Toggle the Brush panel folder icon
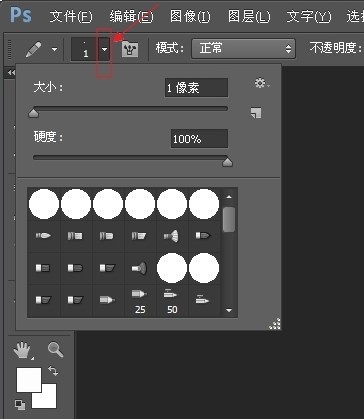Screen dimensions: 364x419 [130, 49]
